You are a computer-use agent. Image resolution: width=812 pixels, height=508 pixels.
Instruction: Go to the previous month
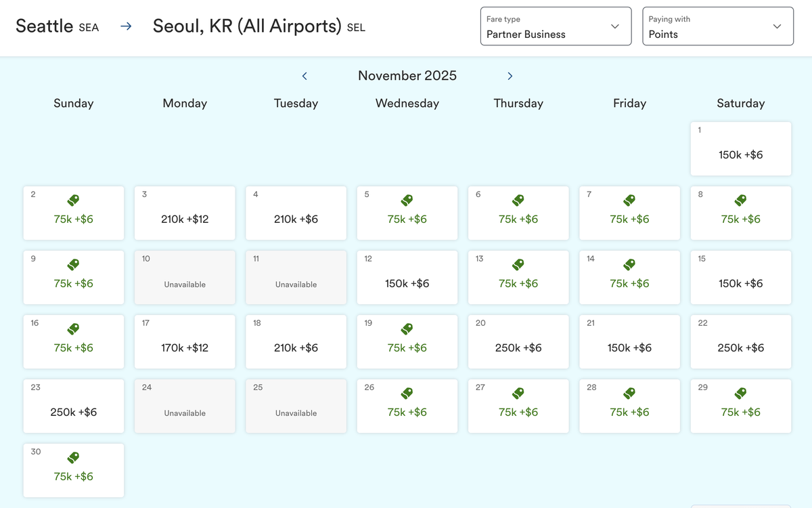(x=304, y=76)
